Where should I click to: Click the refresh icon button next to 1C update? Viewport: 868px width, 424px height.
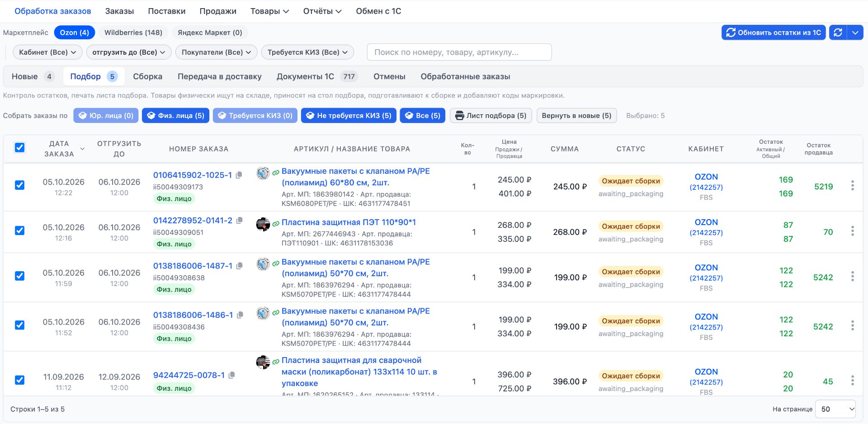[x=838, y=33]
